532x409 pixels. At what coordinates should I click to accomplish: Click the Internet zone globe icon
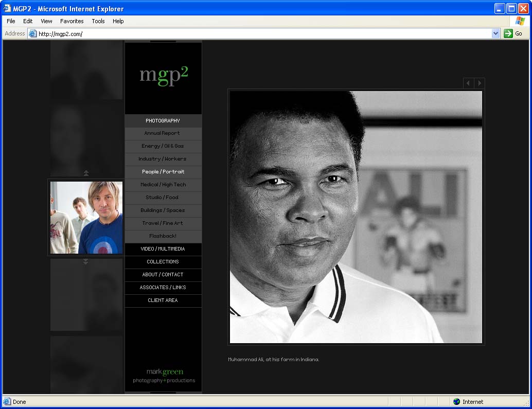456,402
